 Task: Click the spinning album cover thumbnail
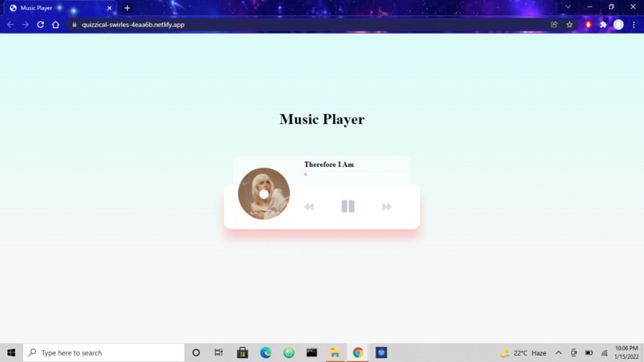(x=264, y=193)
